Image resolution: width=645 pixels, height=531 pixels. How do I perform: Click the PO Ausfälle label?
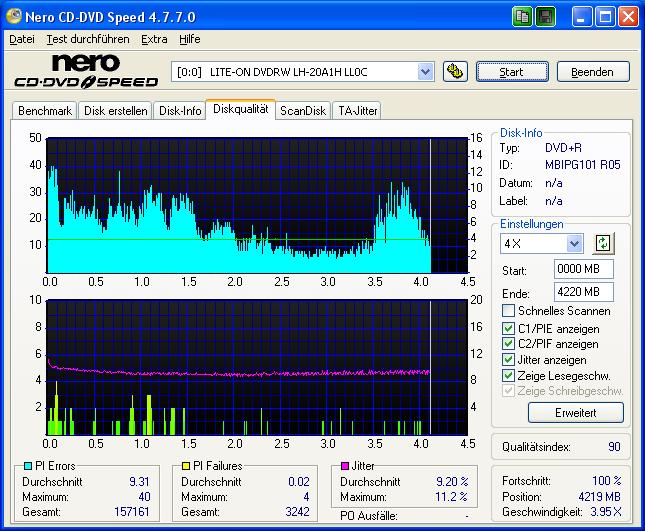coord(369,516)
